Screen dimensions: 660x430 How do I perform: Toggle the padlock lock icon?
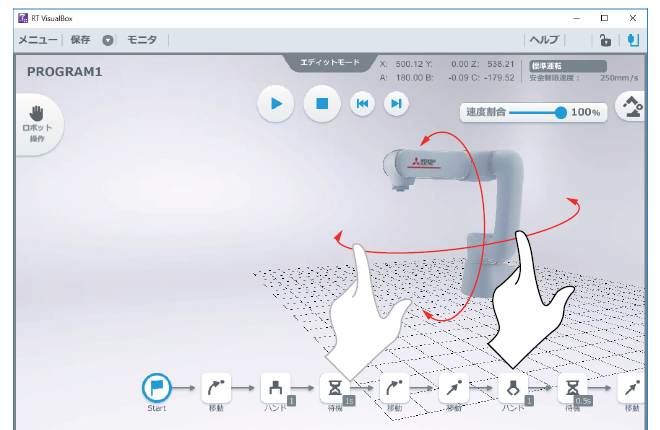tap(605, 40)
